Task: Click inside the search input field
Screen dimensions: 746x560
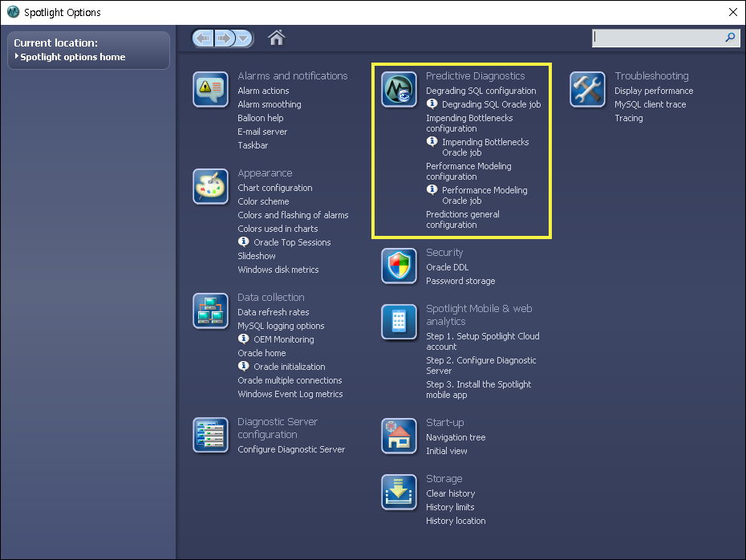Action: pyautogui.click(x=658, y=38)
